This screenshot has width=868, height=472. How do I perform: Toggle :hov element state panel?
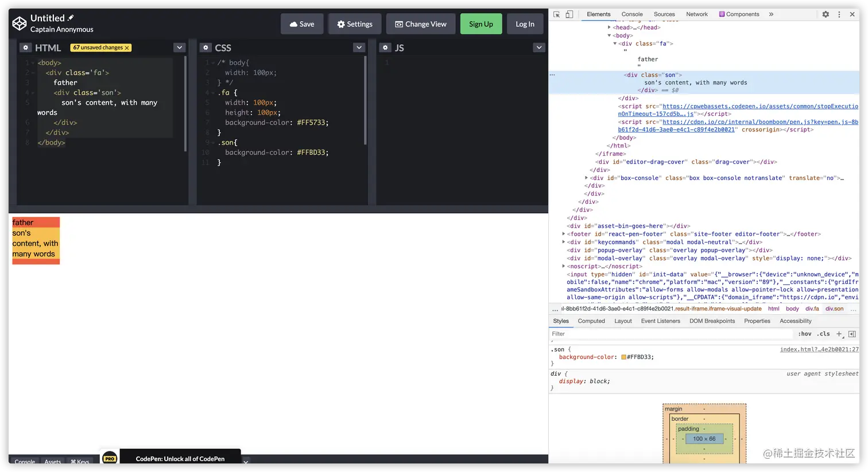[x=805, y=334]
